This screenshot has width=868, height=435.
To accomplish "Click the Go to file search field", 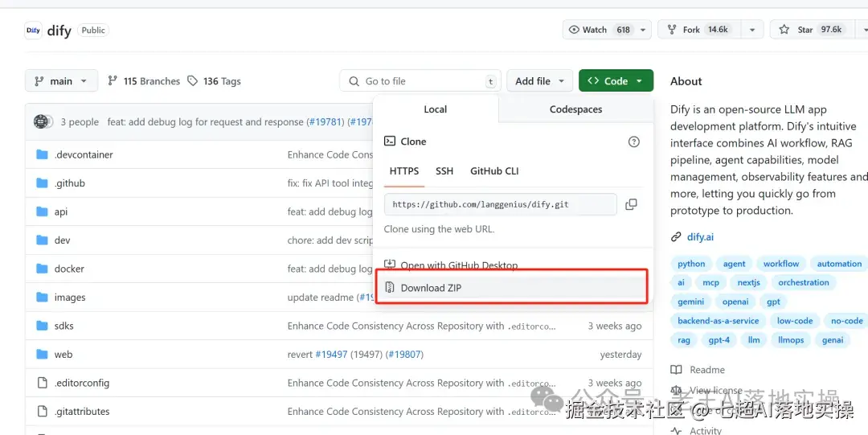I will click(x=420, y=81).
